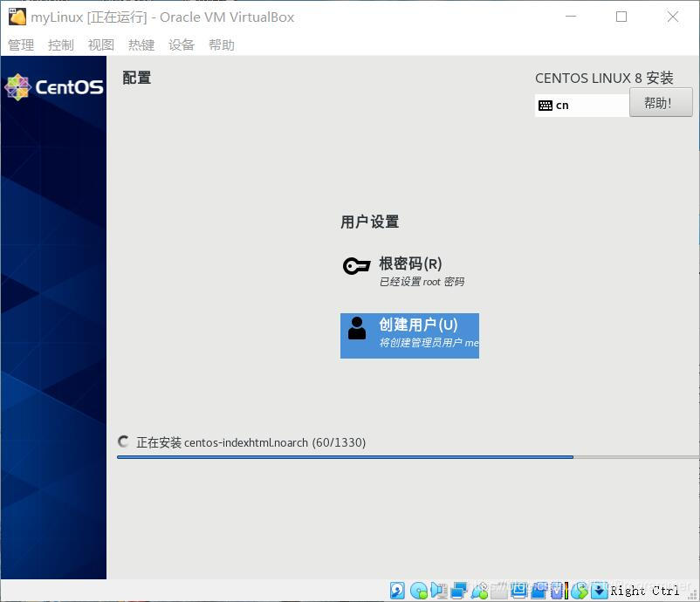Click the Right Ctrl host key label

(x=644, y=591)
